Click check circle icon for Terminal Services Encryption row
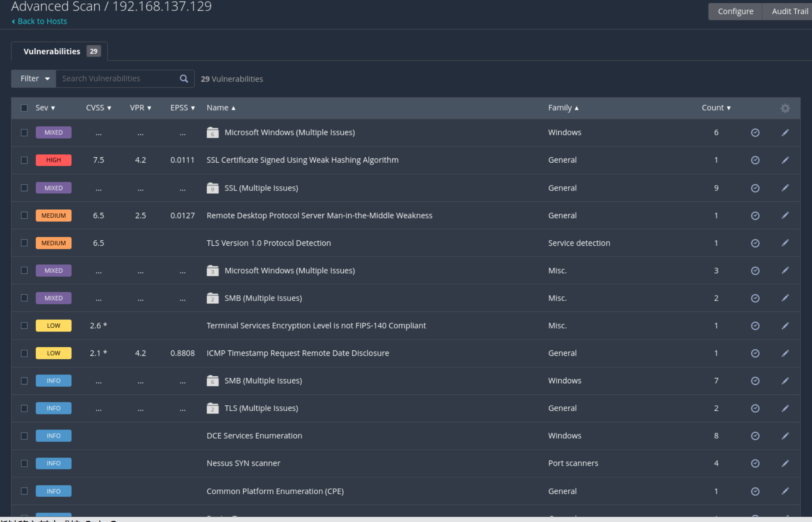 coord(755,326)
